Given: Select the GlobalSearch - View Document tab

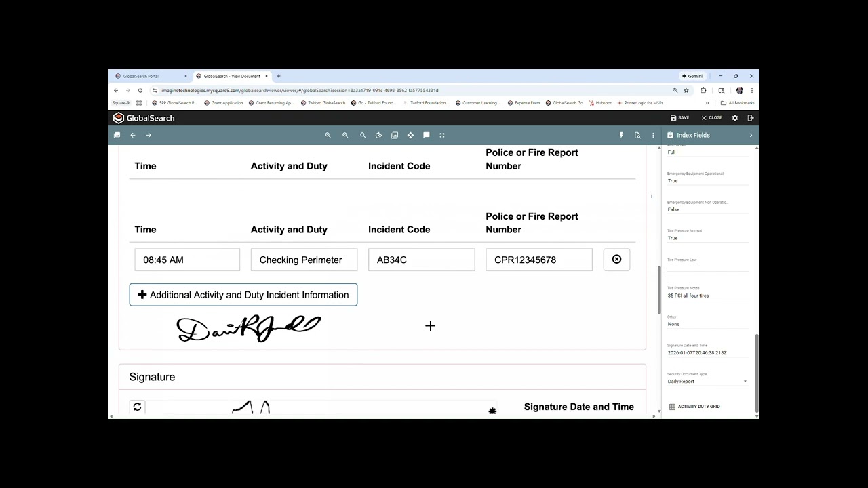Looking at the screenshot, I should click(x=231, y=76).
